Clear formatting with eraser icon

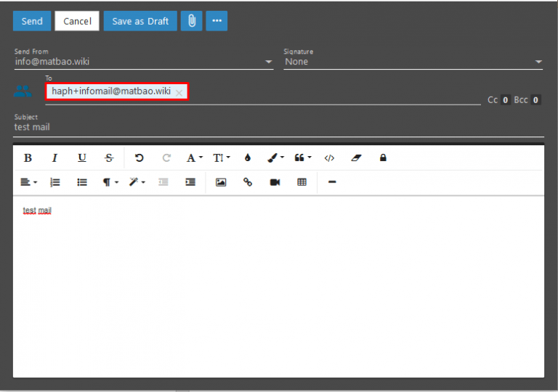[x=356, y=158]
